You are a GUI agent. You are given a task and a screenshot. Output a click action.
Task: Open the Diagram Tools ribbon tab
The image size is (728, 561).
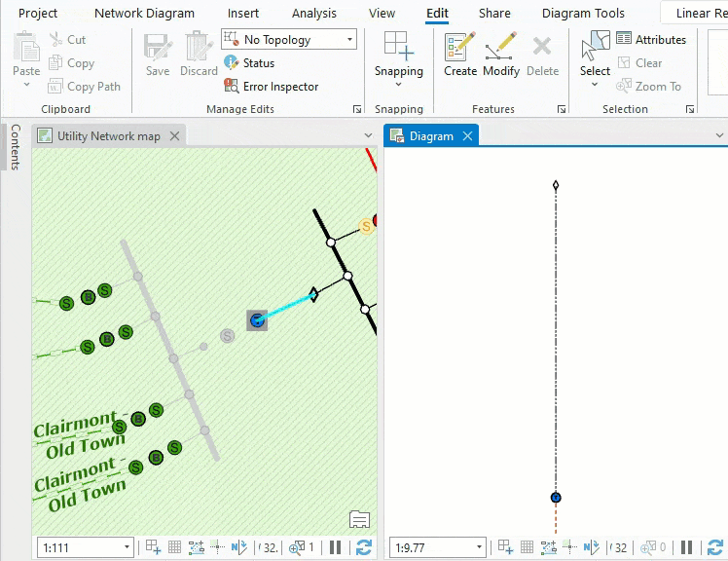click(583, 14)
